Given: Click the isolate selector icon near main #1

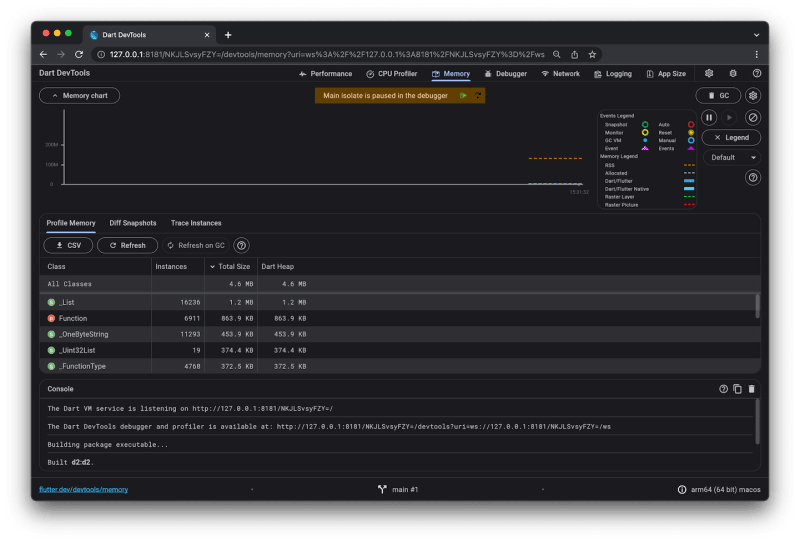Looking at the screenshot, I should (x=382, y=489).
